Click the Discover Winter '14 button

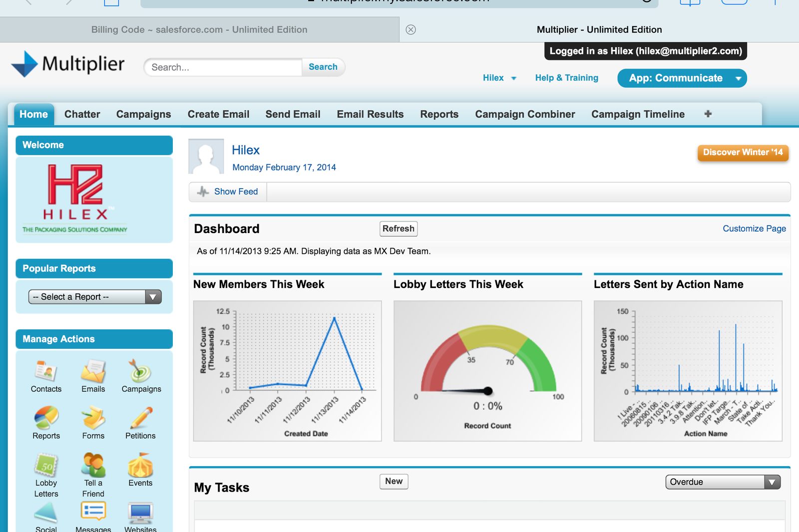click(743, 152)
